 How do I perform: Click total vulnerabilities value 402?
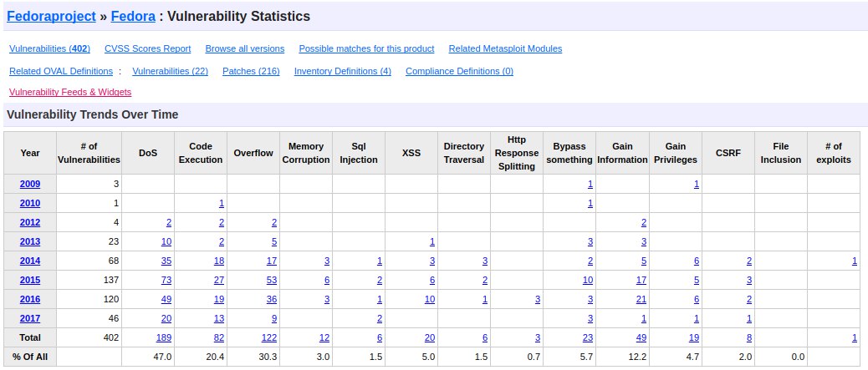110,337
